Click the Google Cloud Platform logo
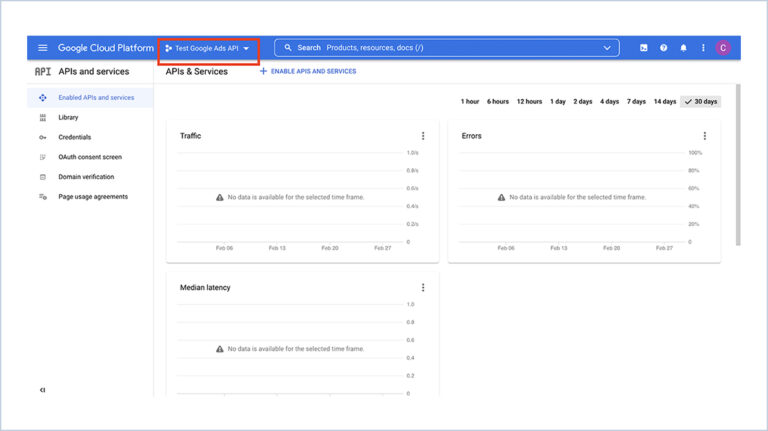Image resolution: width=768 pixels, height=431 pixels. pyautogui.click(x=106, y=48)
